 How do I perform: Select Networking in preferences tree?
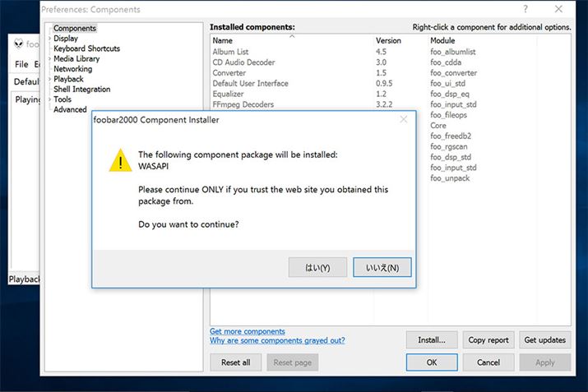[x=72, y=68]
